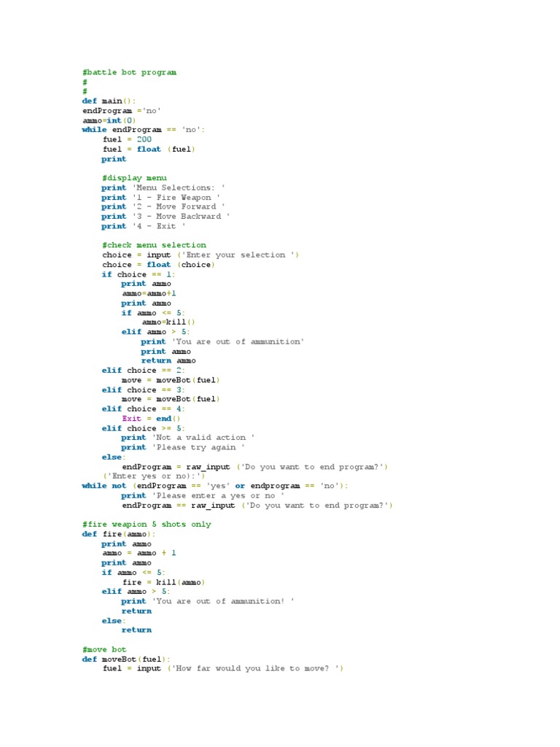Viewport: 560px width, 747px height.
Task: Click the 'elif choice == 2:' line
Action: [144, 370]
